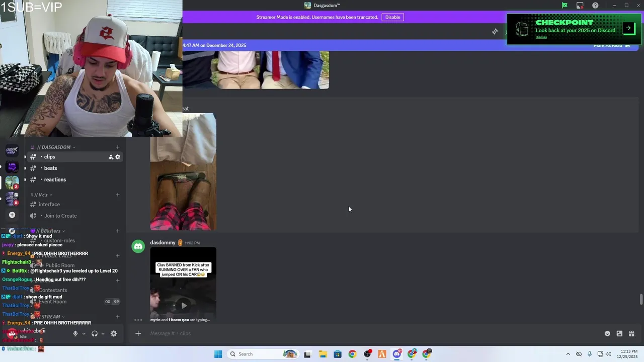Add a server with plus button
Screen dimensions: 644x362
[12, 215]
